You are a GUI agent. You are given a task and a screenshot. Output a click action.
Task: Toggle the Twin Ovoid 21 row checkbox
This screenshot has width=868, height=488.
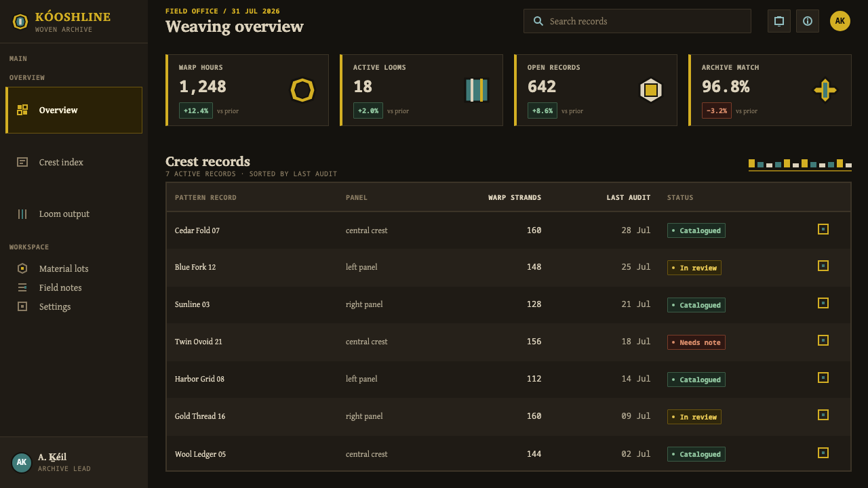[x=823, y=340]
